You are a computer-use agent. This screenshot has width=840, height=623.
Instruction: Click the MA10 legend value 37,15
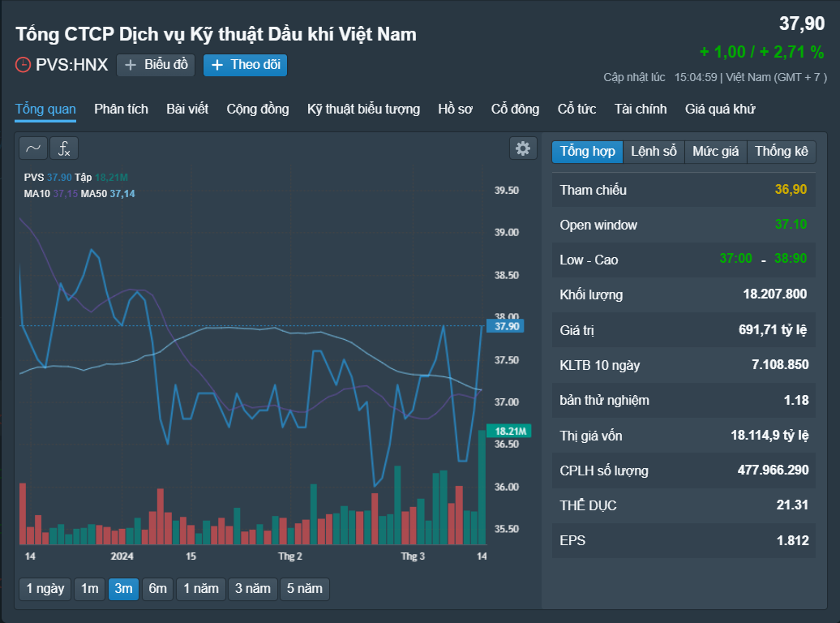66,194
